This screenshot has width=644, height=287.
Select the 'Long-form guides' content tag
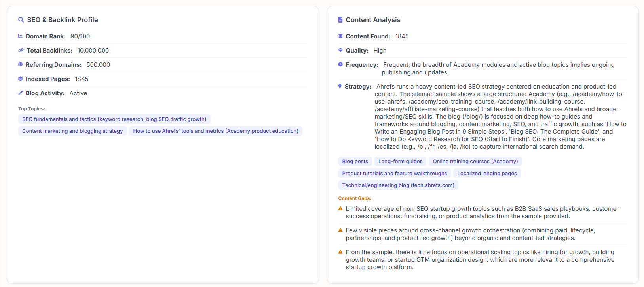click(x=401, y=161)
